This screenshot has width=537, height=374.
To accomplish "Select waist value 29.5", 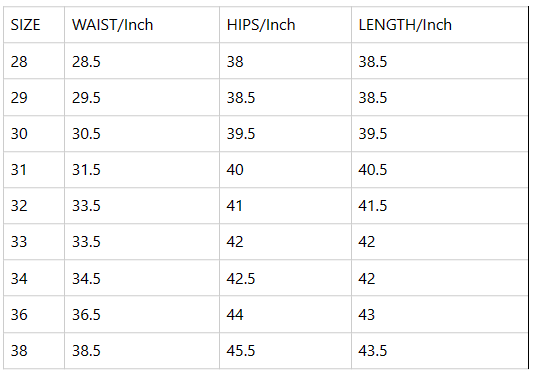I will [86, 98].
